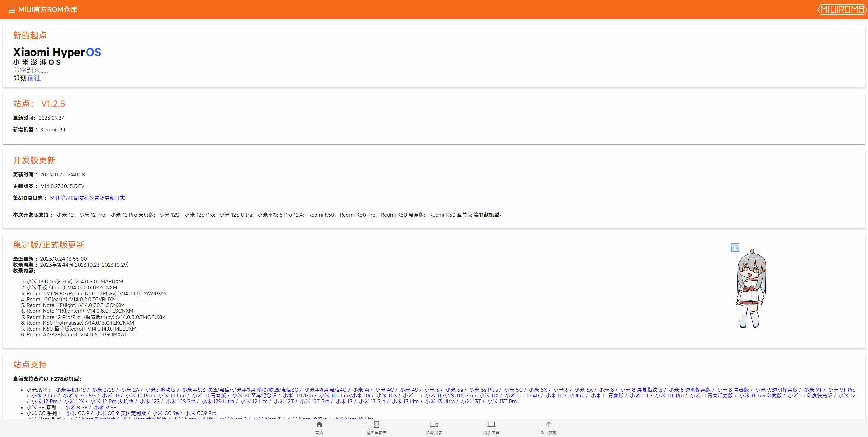Open the hamburger menu in the header
This screenshot has height=437, width=868.
point(11,10)
